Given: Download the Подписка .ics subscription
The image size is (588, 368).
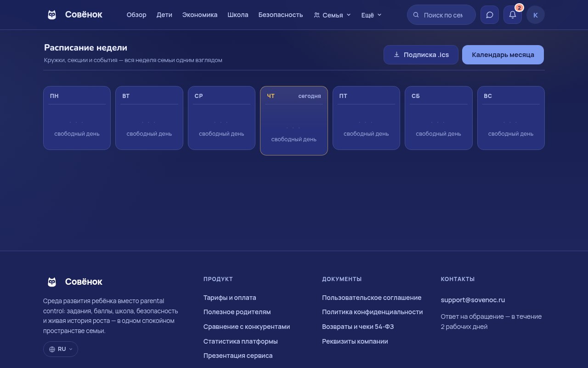Looking at the screenshot, I should [x=421, y=55].
